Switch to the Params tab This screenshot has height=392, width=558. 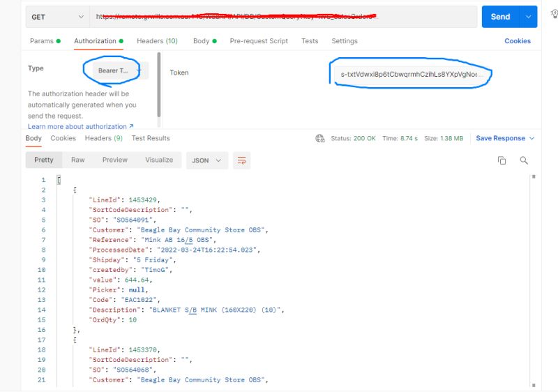pyautogui.click(x=45, y=41)
